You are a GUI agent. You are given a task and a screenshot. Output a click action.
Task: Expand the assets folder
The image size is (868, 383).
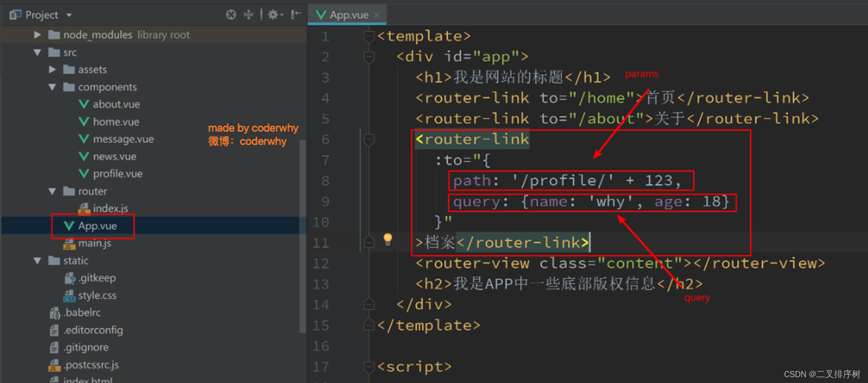pyautogui.click(x=52, y=70)
